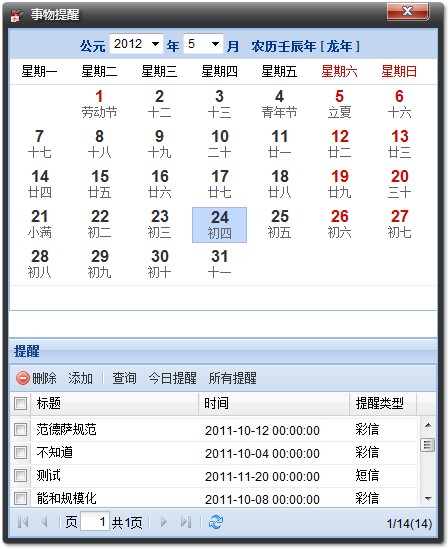Click the 查询 button in toolbar
The height and width of the screenshot is (549, 448).
tap(124, 378)
